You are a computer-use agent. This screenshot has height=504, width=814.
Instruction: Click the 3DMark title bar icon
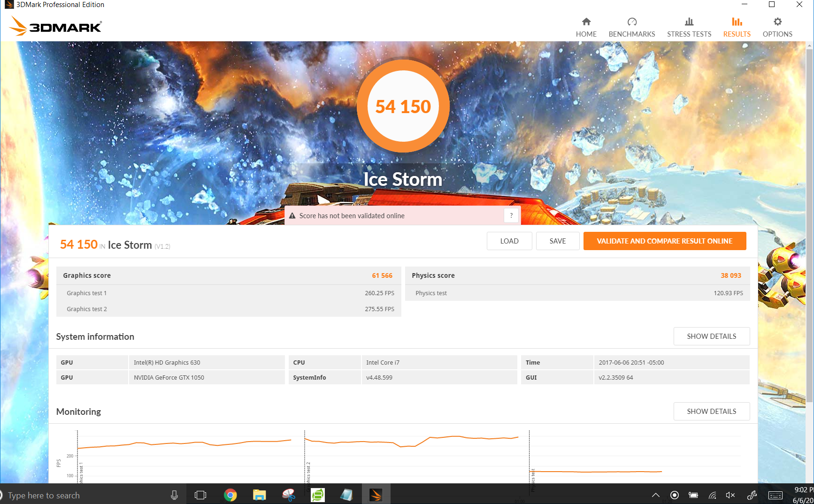point(9,5)
